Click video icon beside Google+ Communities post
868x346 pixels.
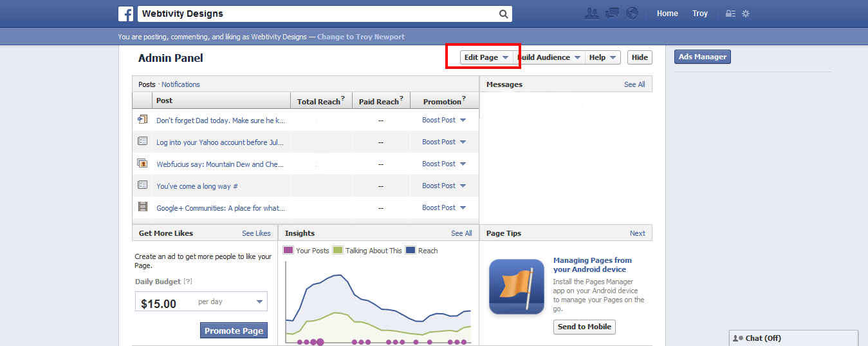[143, 207]
